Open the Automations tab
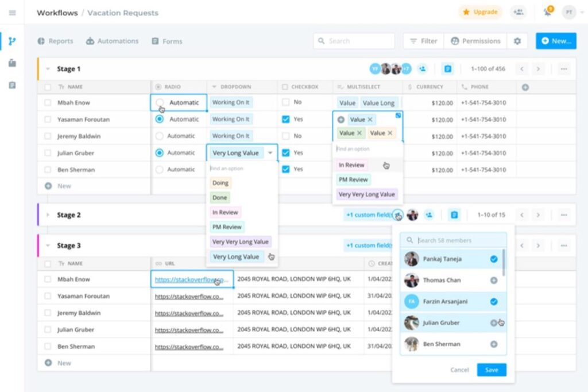 click(113, 41)
